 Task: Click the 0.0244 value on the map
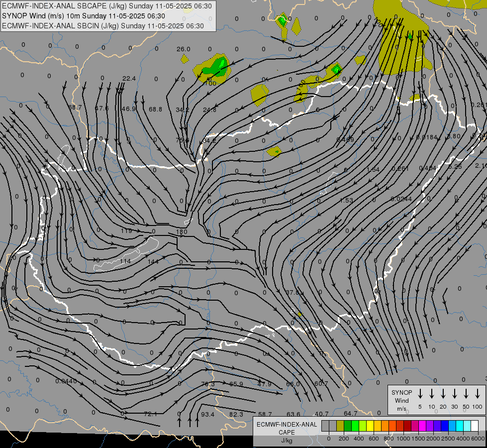pos(401,199)
